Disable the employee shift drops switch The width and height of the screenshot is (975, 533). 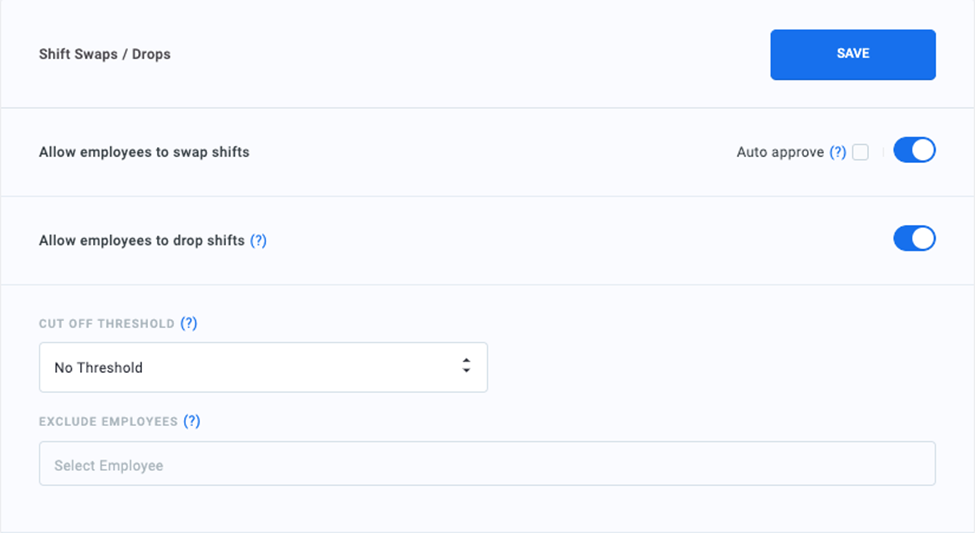point(914,239)
